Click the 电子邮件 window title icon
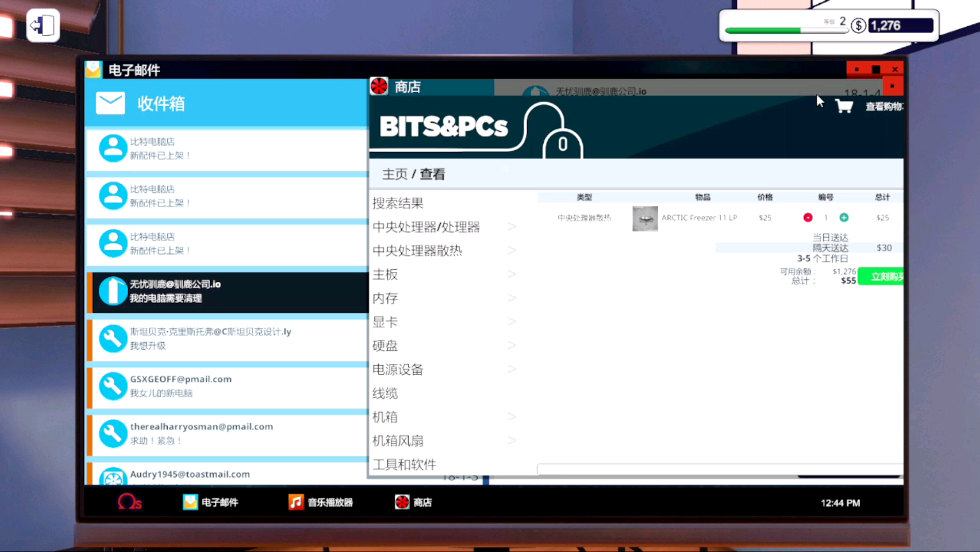Image resolution: width=980 pixels, height=552 pixels. point(94,69)
